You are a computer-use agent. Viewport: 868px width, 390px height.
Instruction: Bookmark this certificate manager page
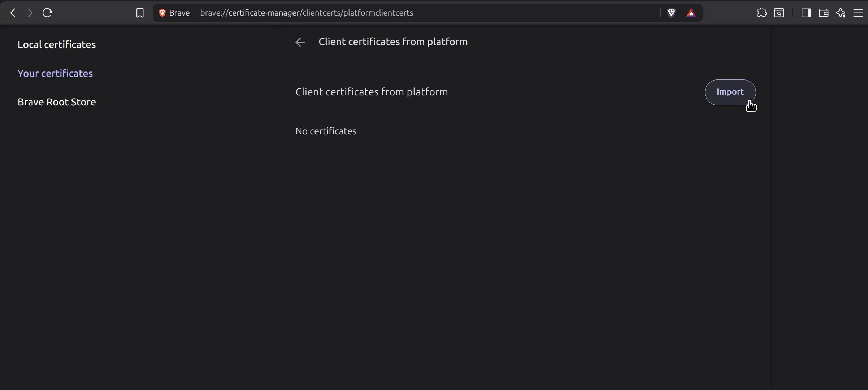[140, 13]
